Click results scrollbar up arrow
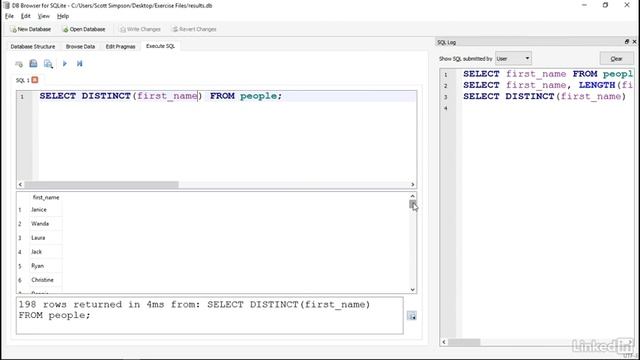The width and height of the screenshot is (640, 360). [x=413, y=196]
